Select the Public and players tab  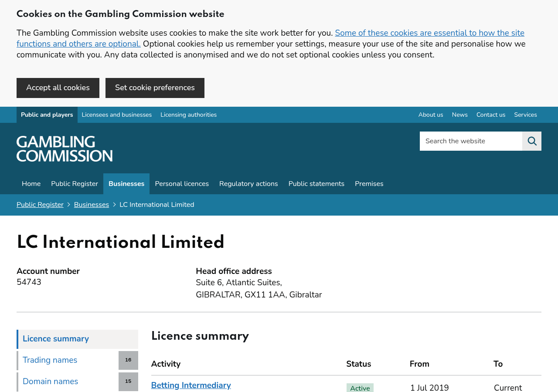tap(47, 115)
